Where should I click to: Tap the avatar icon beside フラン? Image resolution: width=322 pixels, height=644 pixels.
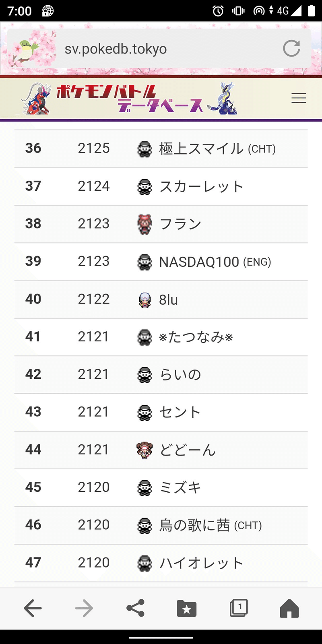(144, 224)
